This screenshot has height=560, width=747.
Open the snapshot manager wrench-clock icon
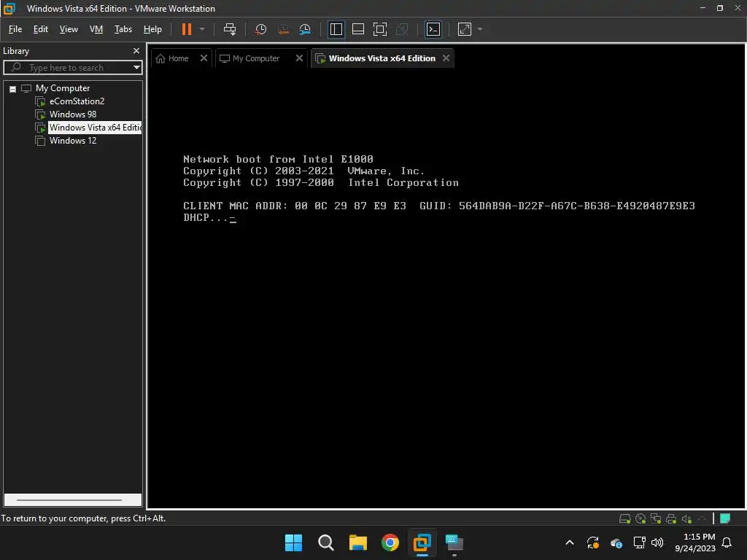tap(305, 29)
